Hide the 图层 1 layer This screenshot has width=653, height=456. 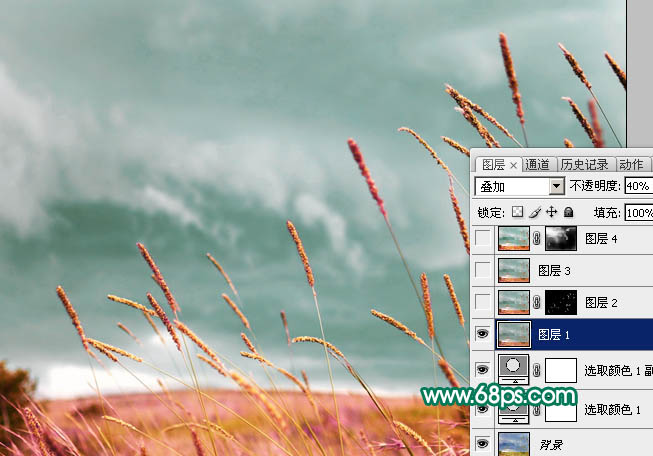point(483,334)
